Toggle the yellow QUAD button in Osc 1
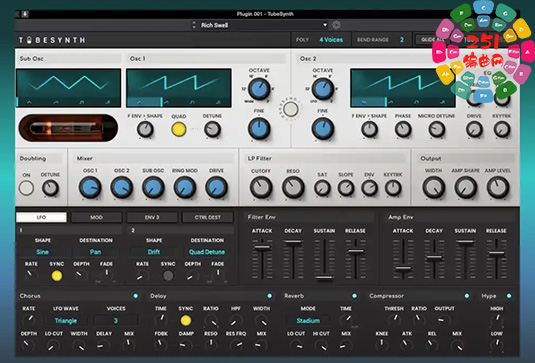The width and height of the screenshot is (535, 363). [x=179, y=129]
